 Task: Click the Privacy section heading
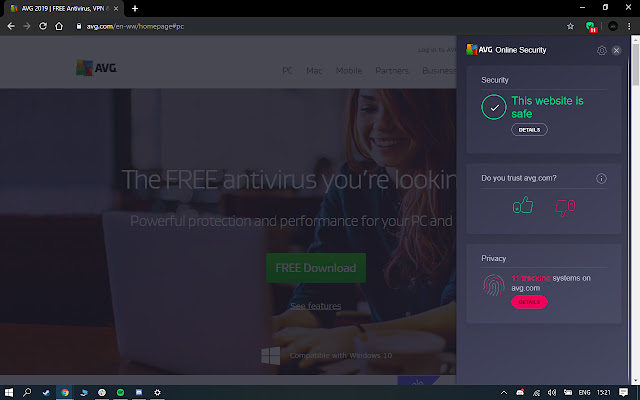[x=493, y=258]
